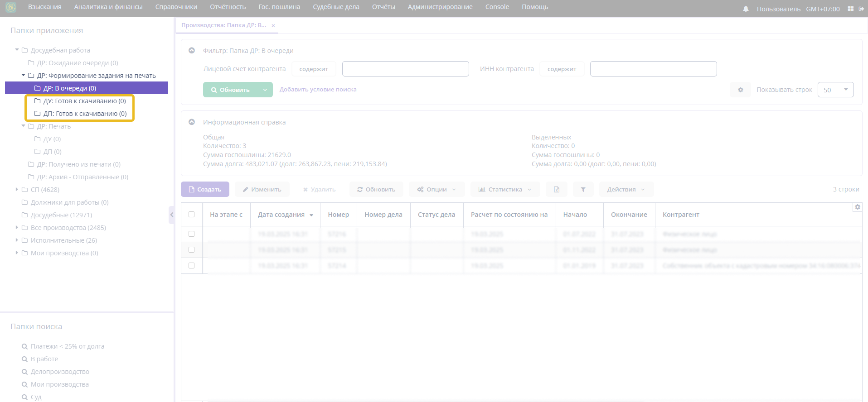
Task: Collapse the left sidebar with splitter handle
Action: (x=171, y=215)
